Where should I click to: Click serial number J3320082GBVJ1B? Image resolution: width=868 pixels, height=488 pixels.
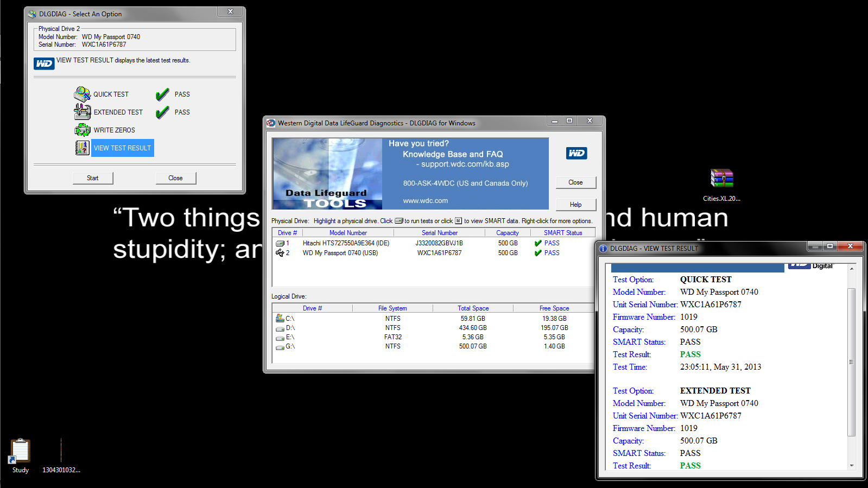click(439, 243)
